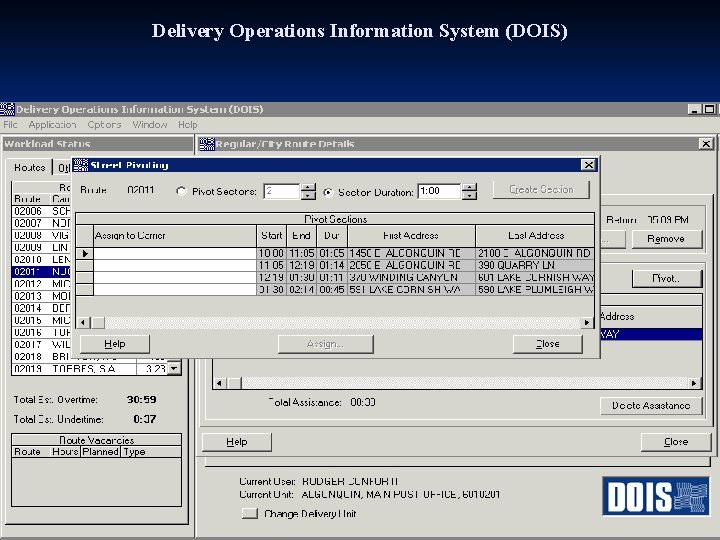Select route 02019 TORRES in list

pyautogui.click(x=90, y=369)
